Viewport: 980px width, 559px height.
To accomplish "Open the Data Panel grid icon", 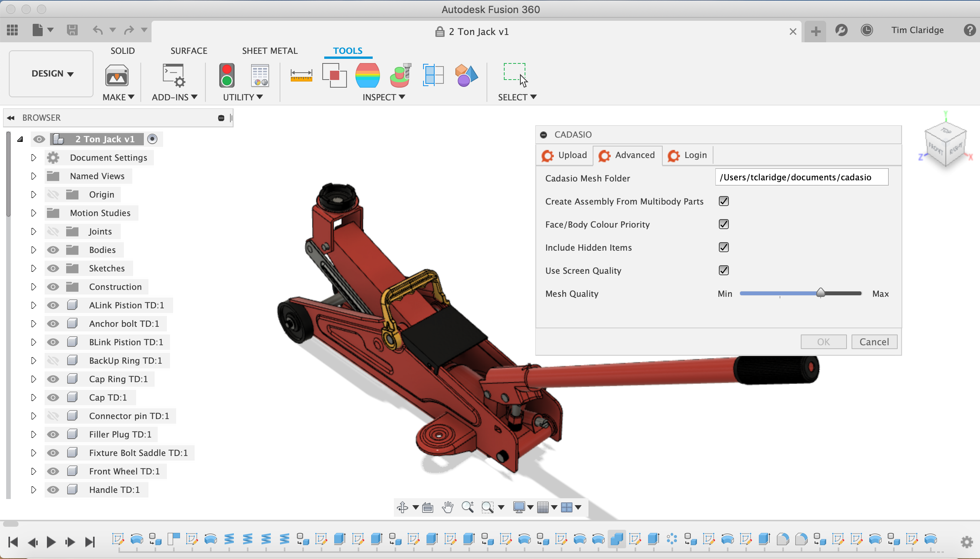I will pos(12,30).
